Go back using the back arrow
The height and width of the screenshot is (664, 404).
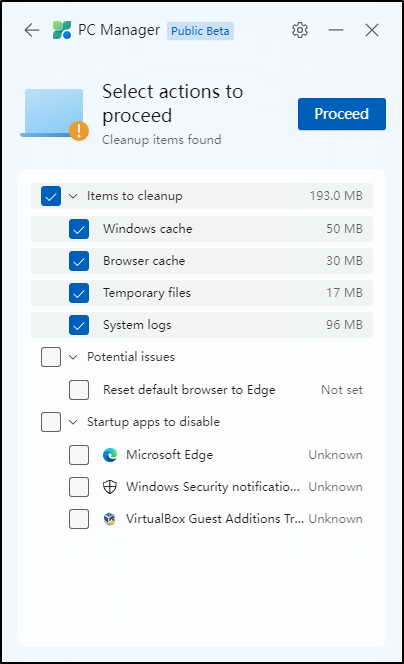[x=32, y=30]
